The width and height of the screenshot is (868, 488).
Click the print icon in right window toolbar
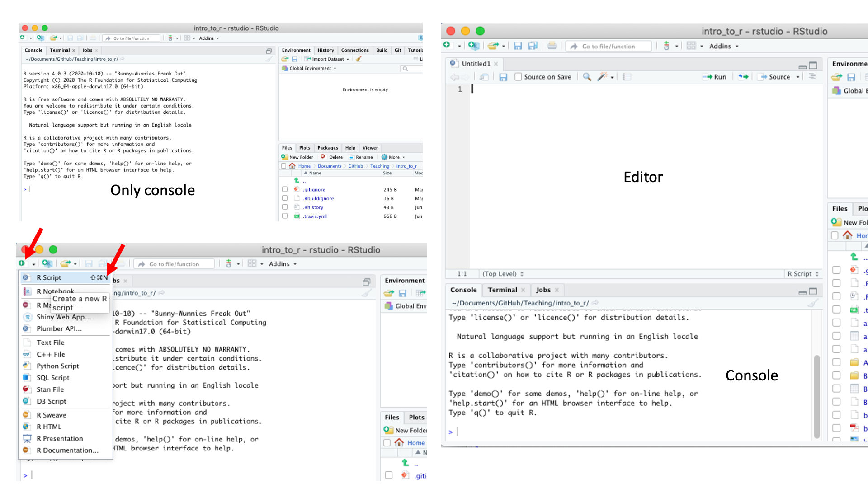[x=552, y=46]
